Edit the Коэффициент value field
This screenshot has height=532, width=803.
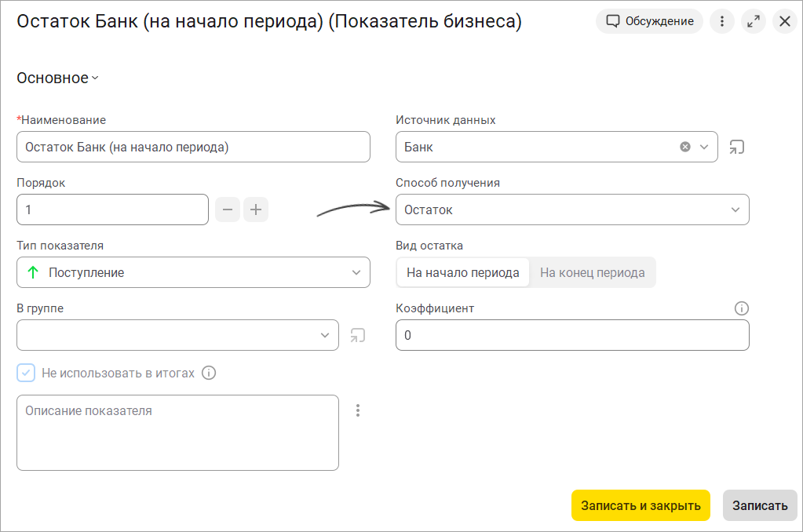572,335
